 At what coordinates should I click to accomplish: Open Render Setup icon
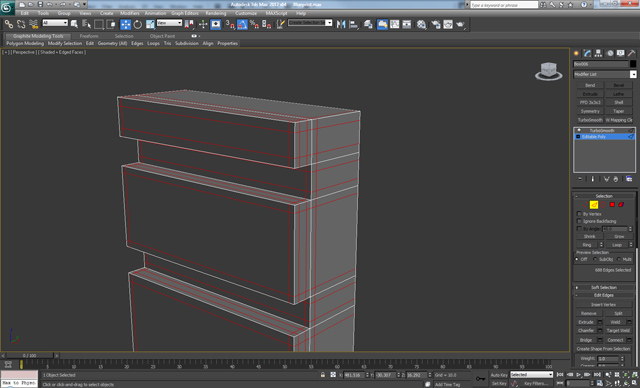(436, 24)
